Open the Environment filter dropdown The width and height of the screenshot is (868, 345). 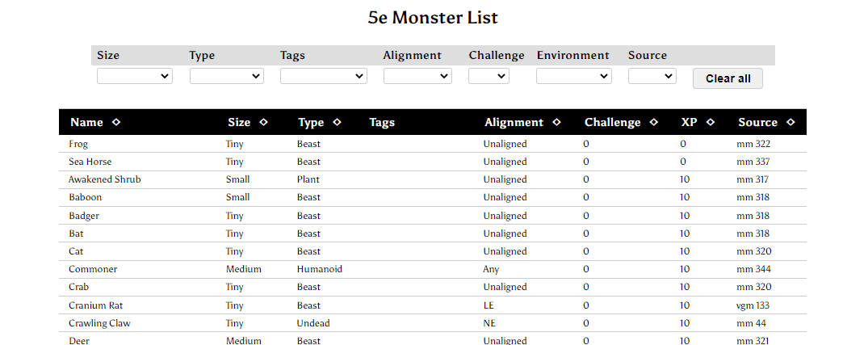click(x=574, y=77)
